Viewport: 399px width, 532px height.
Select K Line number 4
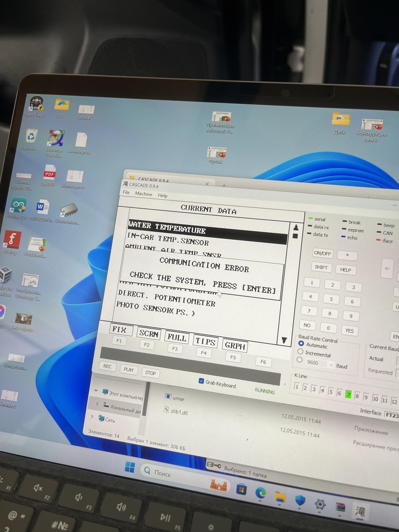[x=322, y=390]
